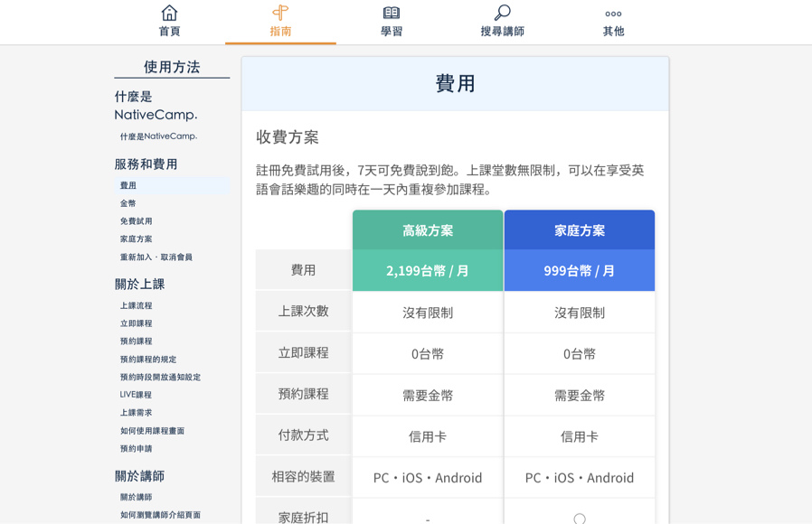The width and height of the screenshot is (812, 524).
Task: Open 家庭方案 in the sidebar
Action: tap(137, 239)
